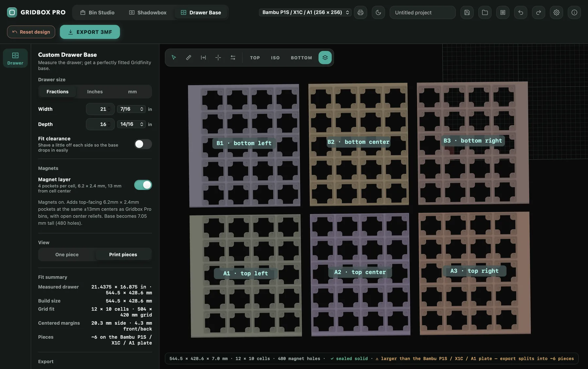This screenshot has width=588, height=369.
Task: Click the '12 × 10 cells · 504 ×' grid fit value
Action: (x=122, y=312)
